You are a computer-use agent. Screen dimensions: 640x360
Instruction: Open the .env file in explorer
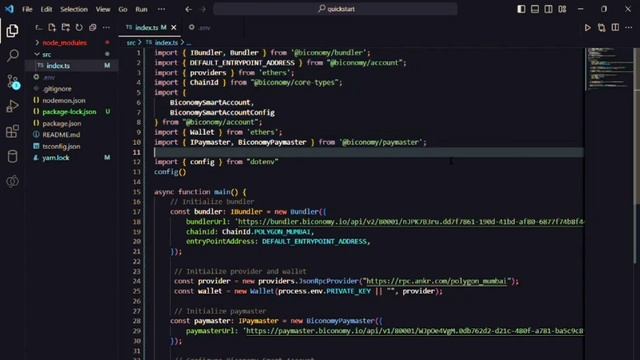click(49, 77)
